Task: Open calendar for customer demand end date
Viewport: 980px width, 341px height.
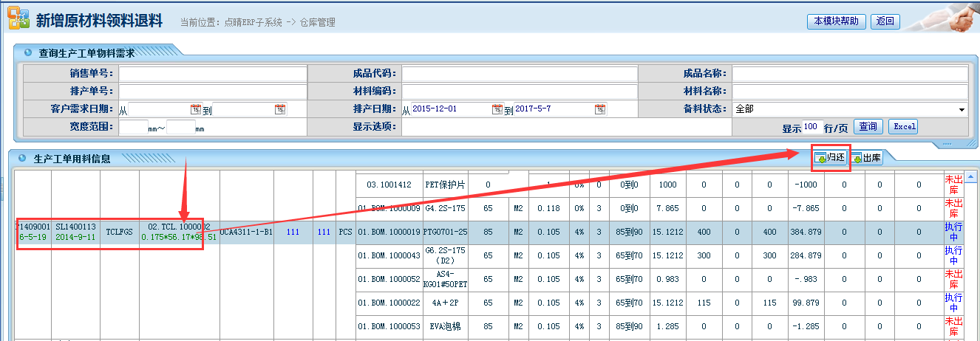Action: [x=279, y=109]
